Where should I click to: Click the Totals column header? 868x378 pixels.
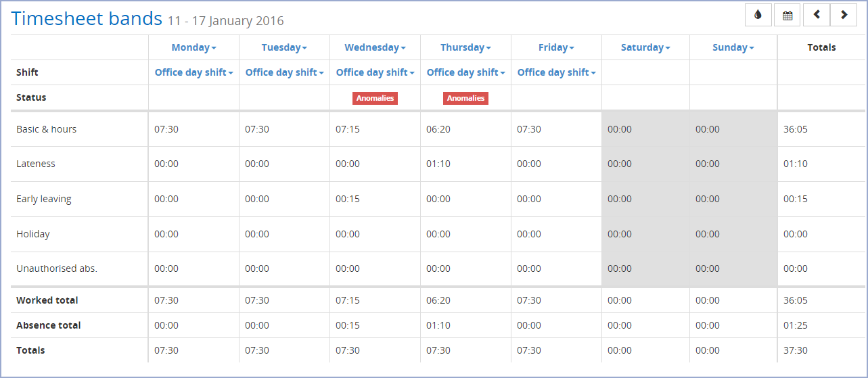821,47
